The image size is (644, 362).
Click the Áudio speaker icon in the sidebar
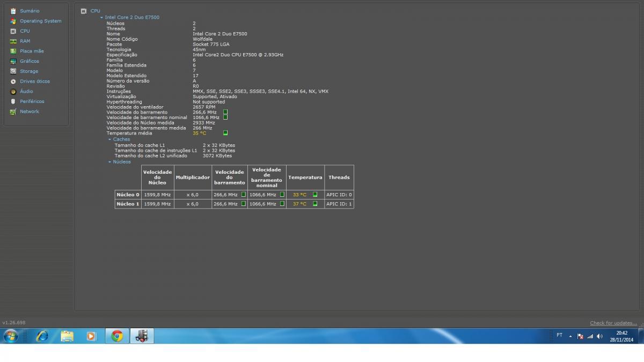[13, 92]
